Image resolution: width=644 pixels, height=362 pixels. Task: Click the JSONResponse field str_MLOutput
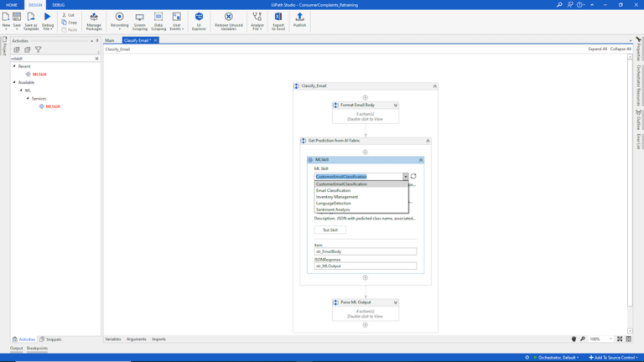point(365,266)
